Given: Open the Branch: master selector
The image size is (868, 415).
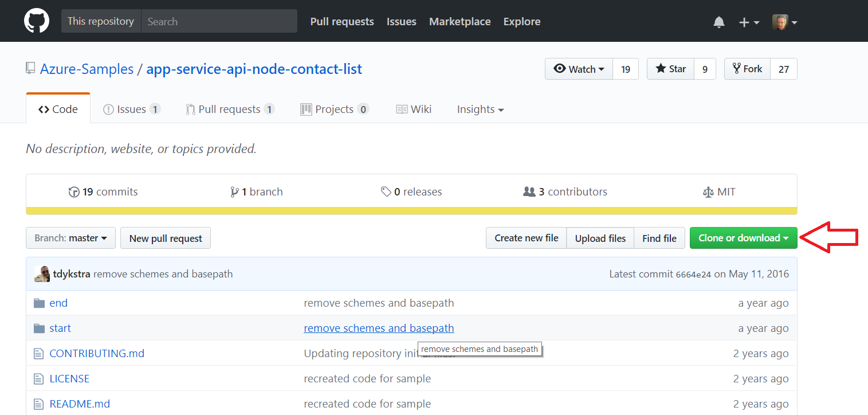Looking at the screenshot, I should coord(71,238).
